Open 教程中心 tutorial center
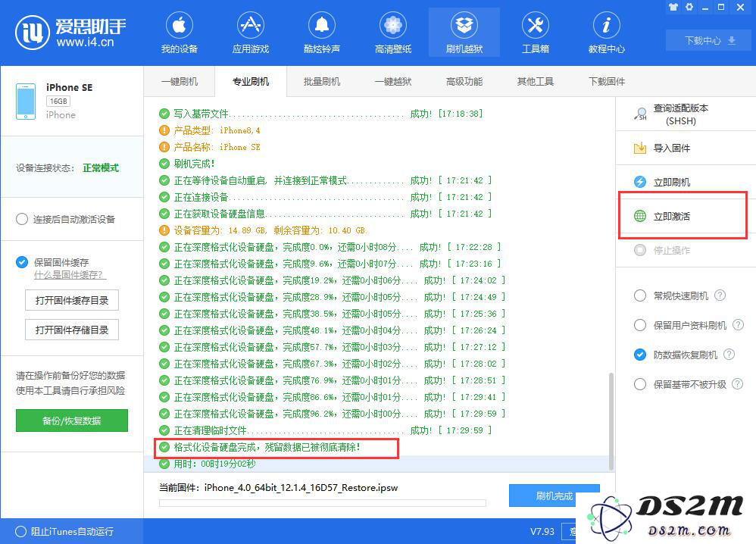 (x=607, y=33)
